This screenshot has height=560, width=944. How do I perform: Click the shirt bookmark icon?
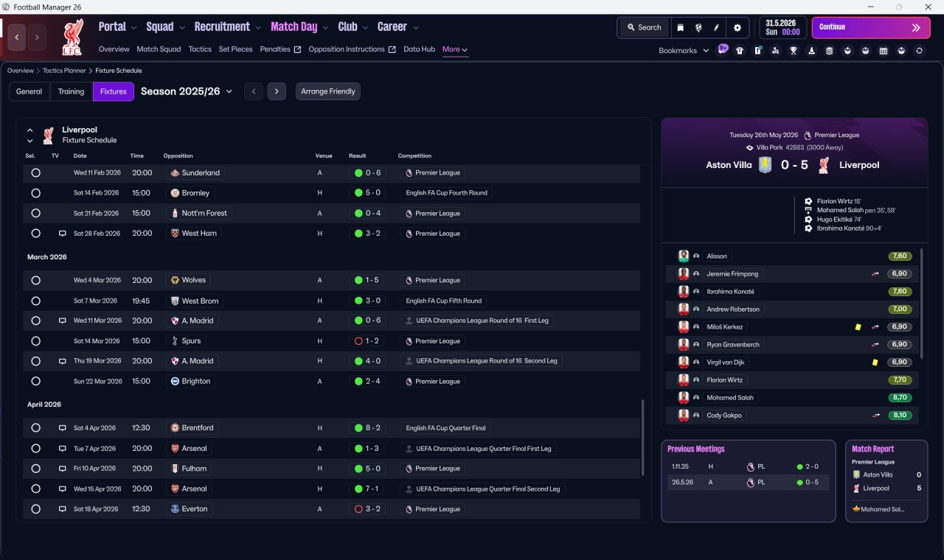(740, 51)
